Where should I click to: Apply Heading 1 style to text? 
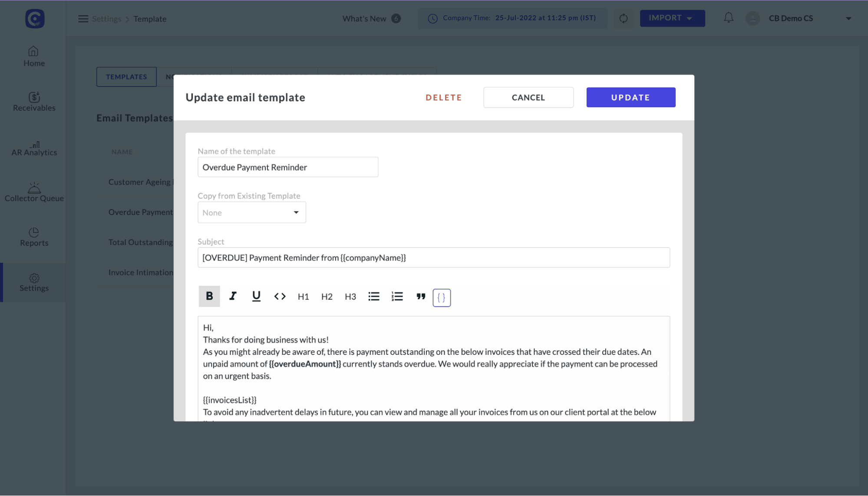pyautogui.click(x=303, y=296)
